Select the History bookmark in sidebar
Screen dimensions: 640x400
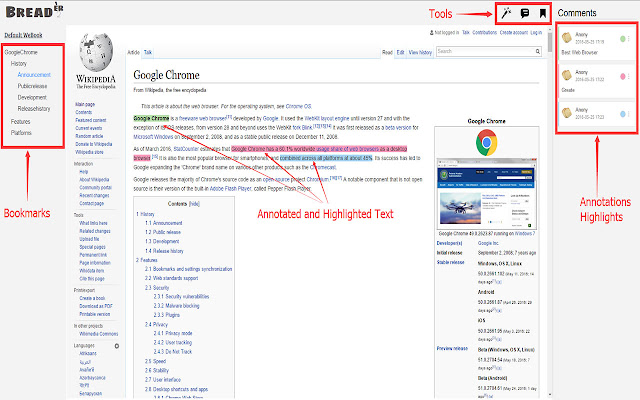(x=19, y=64)
